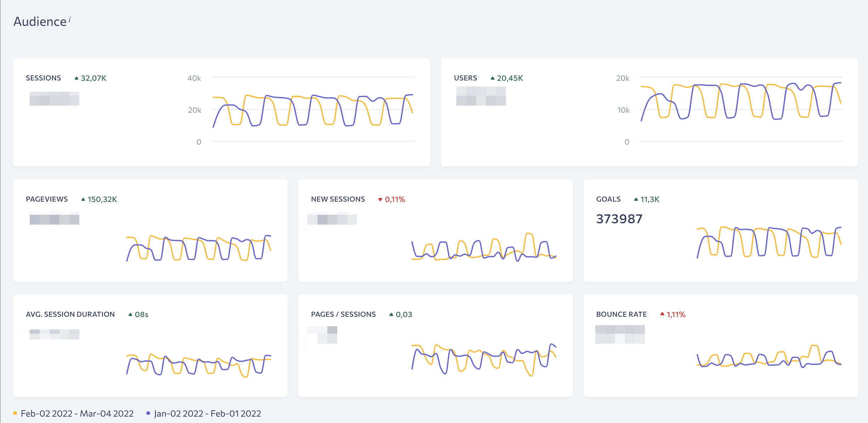Click the 0,11% new sessions change value

[395, 199]
